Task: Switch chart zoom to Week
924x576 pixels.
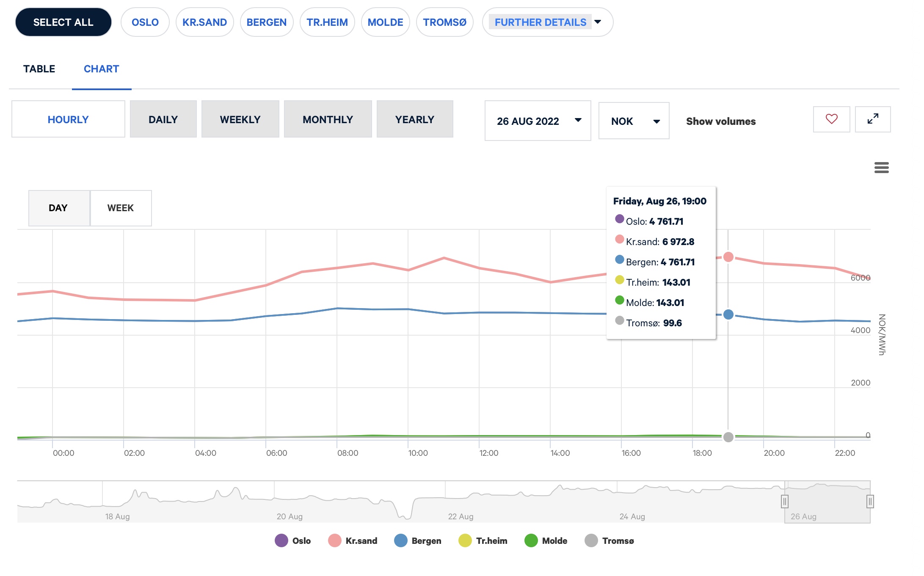Action: click(121, 208)
